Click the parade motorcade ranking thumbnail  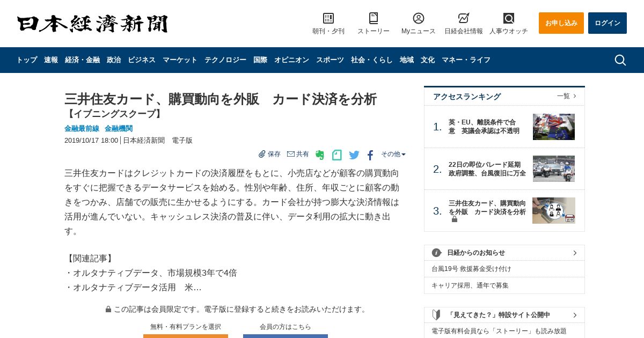tap(554, 168)
